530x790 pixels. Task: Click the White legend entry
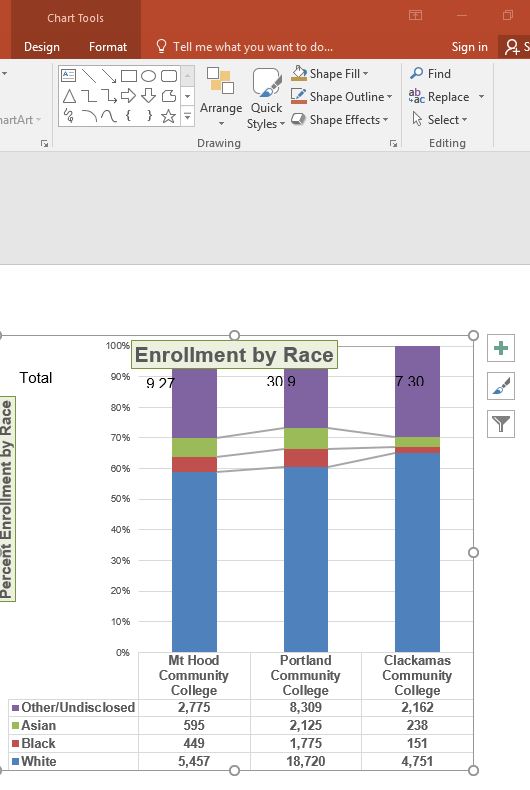tap(34, 761)
